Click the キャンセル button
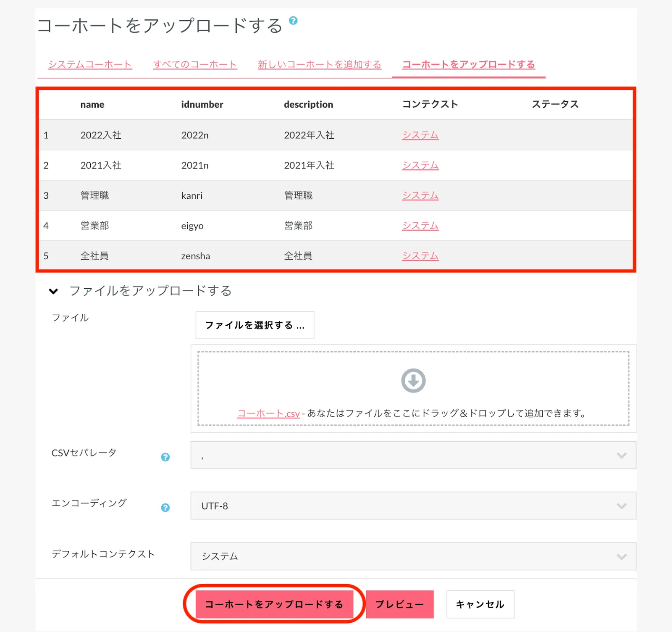Image resolution: width=672 pixels, height=632 pixels. [480, 604]
